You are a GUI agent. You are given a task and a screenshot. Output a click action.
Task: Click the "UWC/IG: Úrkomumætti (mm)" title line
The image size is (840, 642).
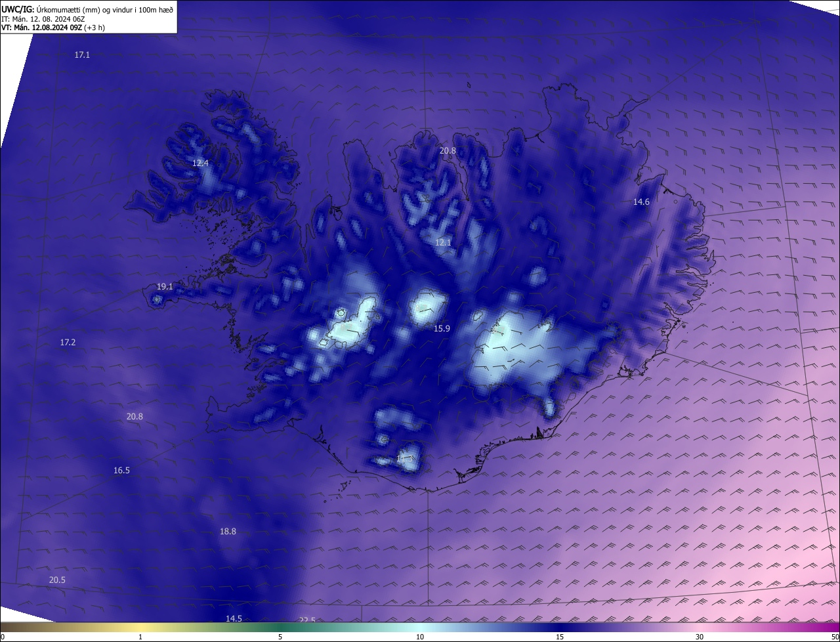click(87, 9)
